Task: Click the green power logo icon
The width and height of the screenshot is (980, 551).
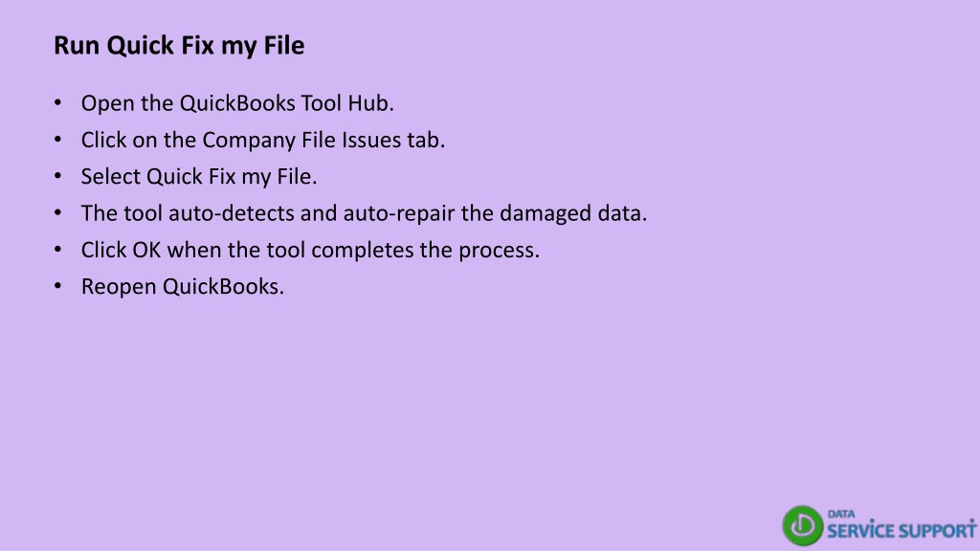Action: coord(803,525)
